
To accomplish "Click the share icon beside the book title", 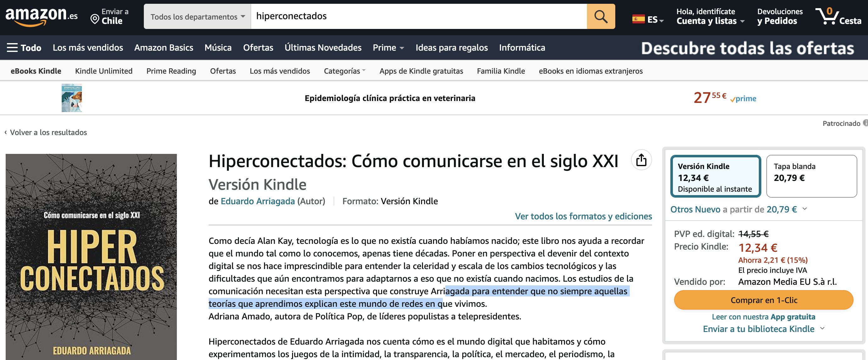I will 641,160.
